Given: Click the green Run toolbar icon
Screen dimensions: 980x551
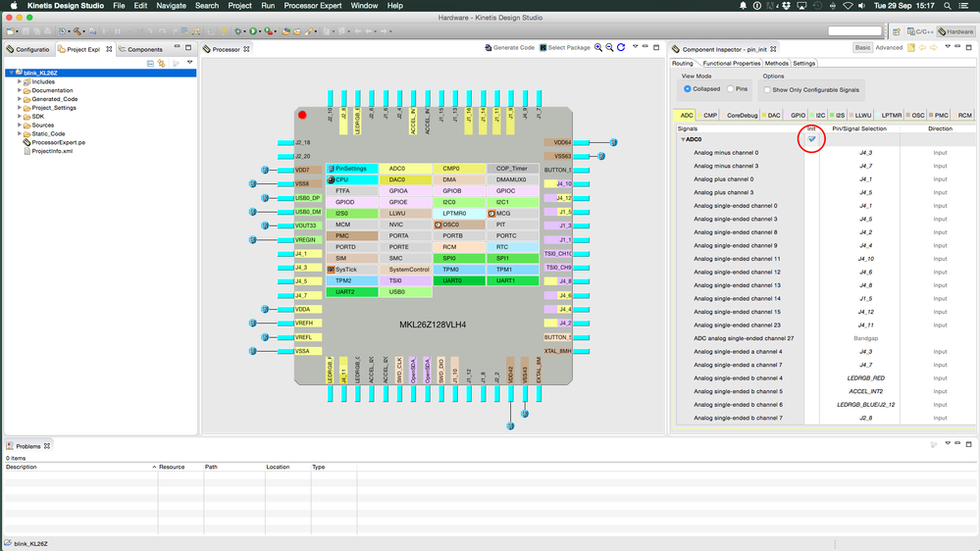Looking at the screenshot, I should (x=253, y=31).
